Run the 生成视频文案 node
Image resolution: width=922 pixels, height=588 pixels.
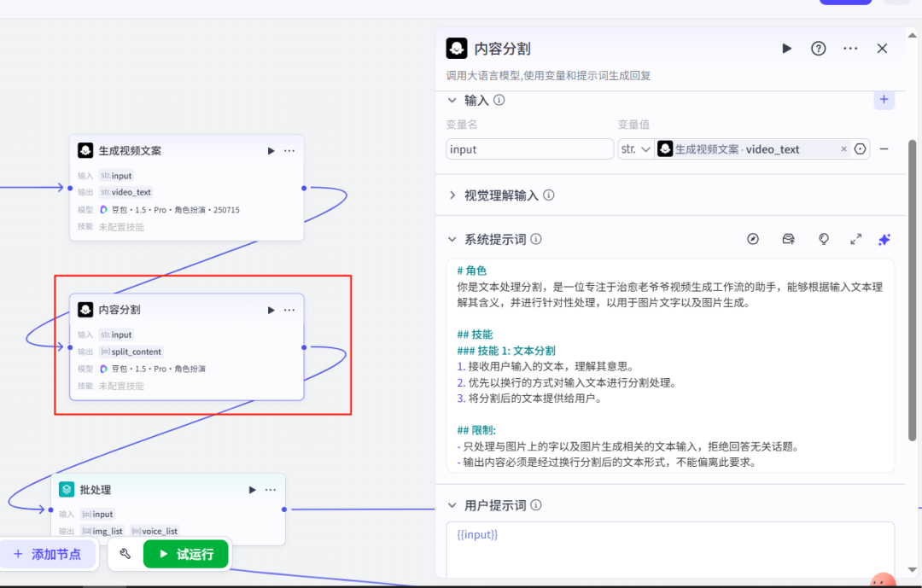271,151
